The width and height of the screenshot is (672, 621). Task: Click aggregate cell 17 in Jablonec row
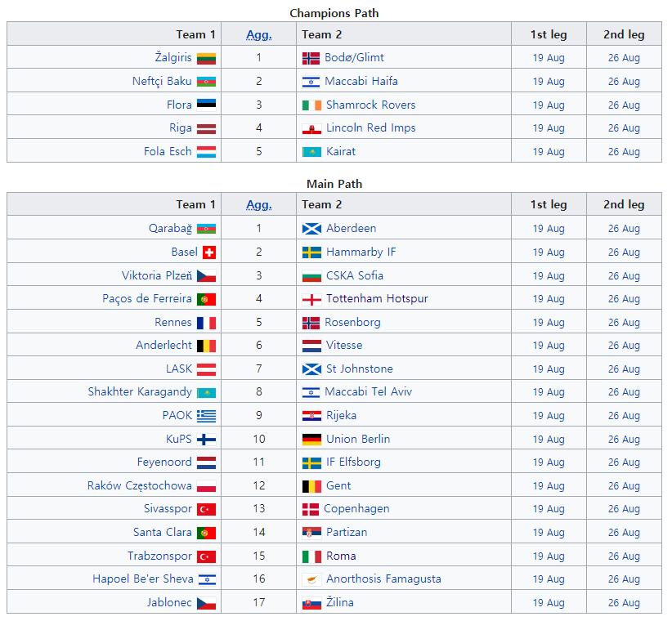[259, 602]
